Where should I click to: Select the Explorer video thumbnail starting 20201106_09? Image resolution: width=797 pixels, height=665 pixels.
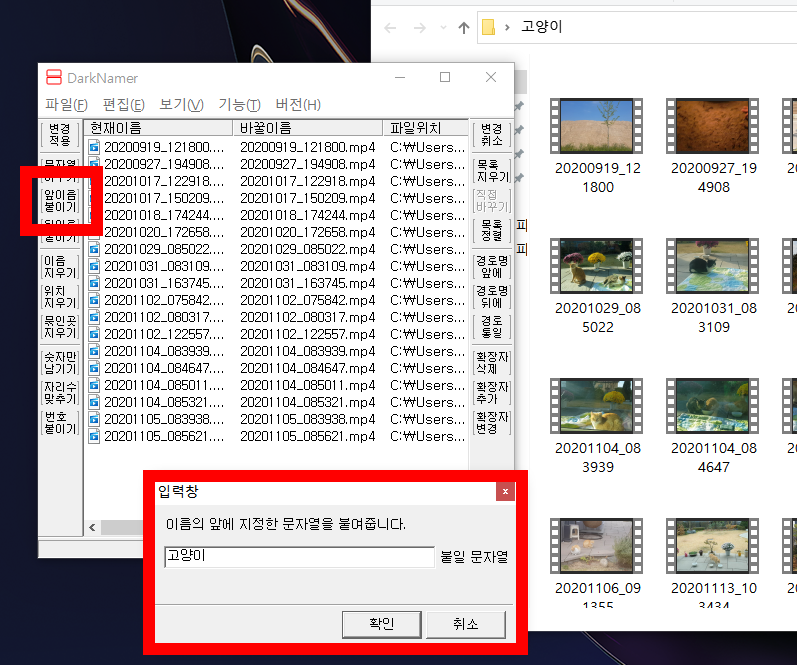(597, 546)
